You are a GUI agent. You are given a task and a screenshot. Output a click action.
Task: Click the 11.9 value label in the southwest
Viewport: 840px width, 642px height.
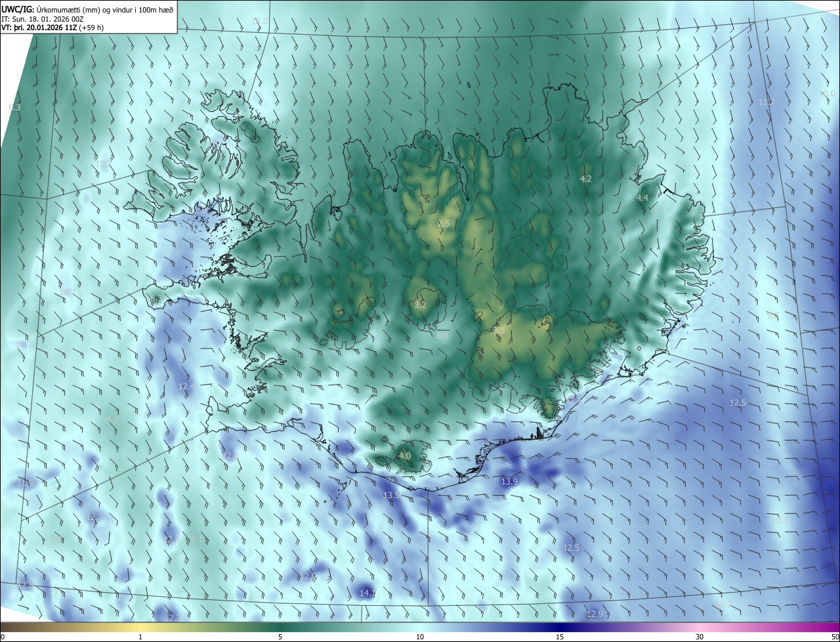(x=25, y=483)
